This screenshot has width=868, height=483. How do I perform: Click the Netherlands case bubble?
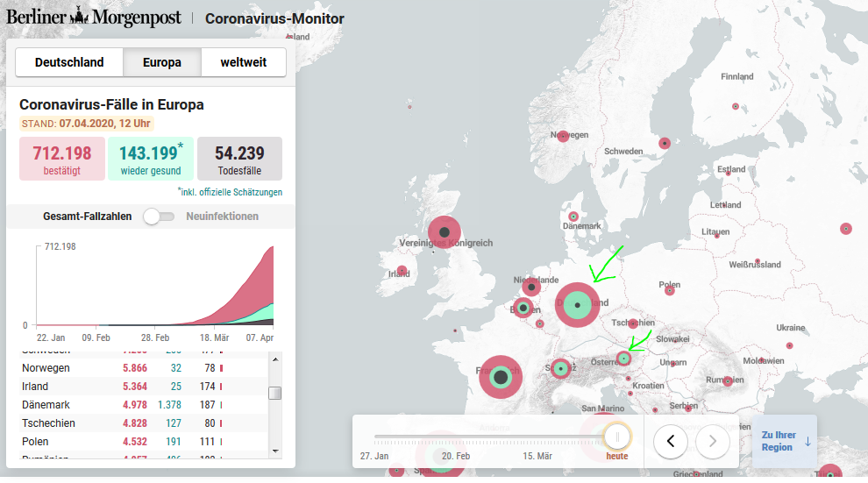tap(531, 286)
